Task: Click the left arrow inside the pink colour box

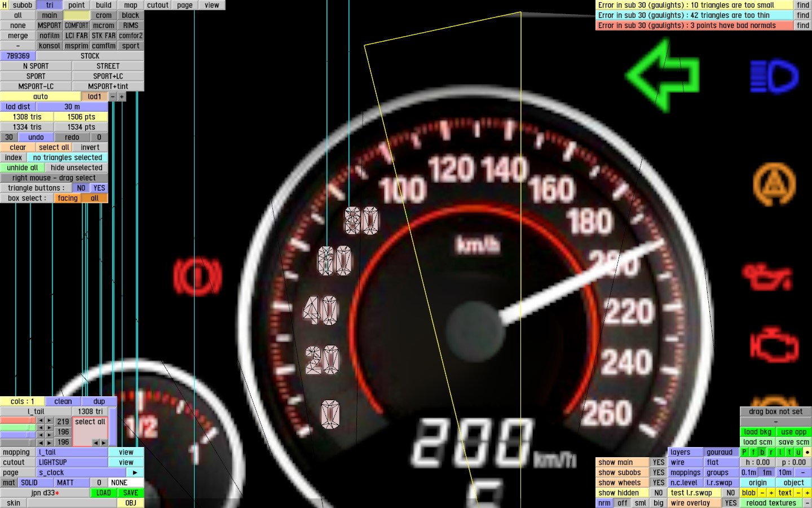Action: tap(95, 443)
